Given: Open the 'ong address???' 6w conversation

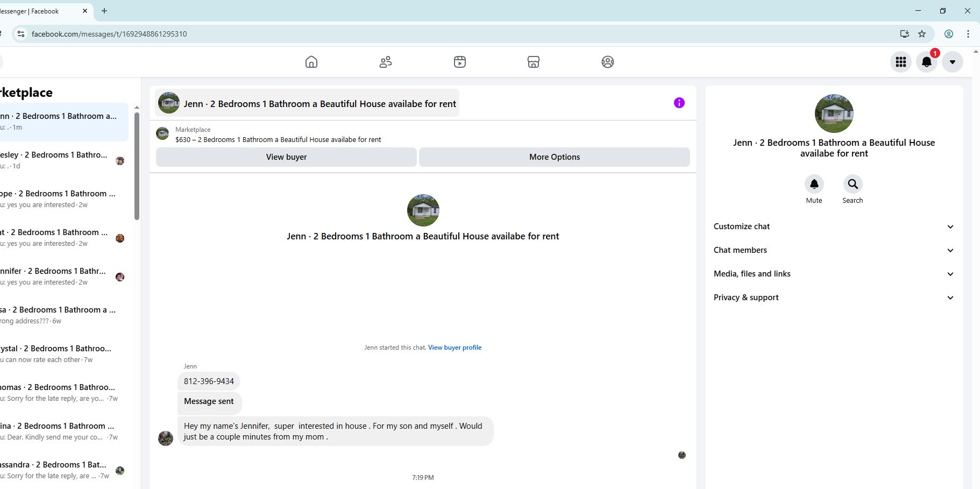Looking at the screenshot, I should (63, 315).
